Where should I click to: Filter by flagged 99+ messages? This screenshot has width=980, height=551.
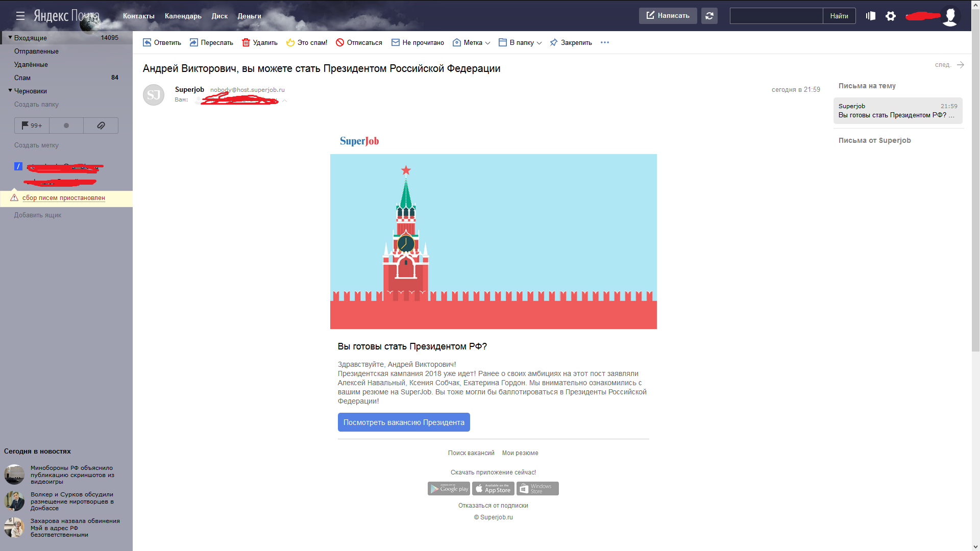point(32,126)
